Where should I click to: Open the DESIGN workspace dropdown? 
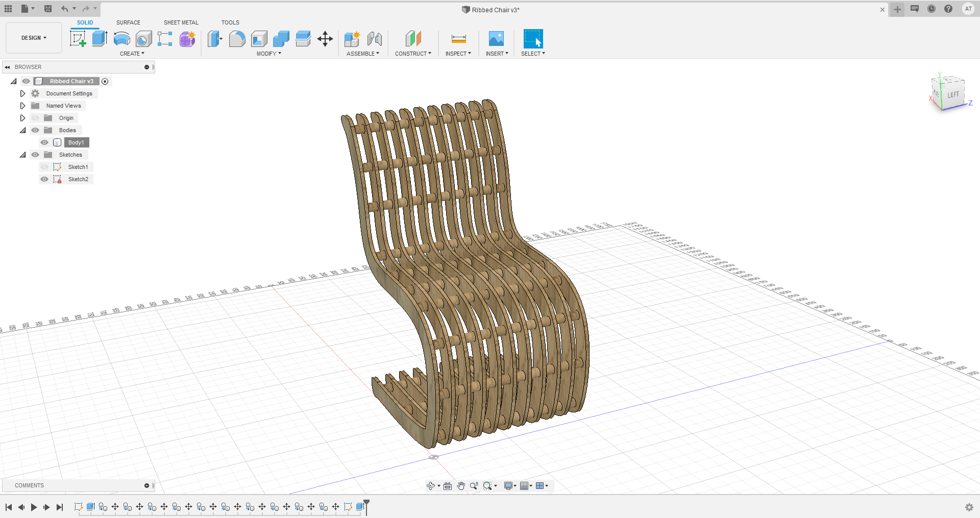coord(34,38)
